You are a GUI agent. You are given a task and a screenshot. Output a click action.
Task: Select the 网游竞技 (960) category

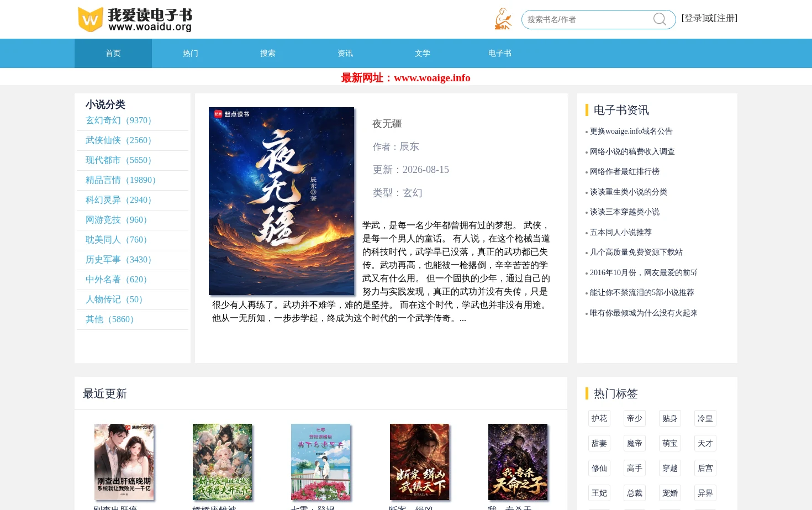point(118,220)
